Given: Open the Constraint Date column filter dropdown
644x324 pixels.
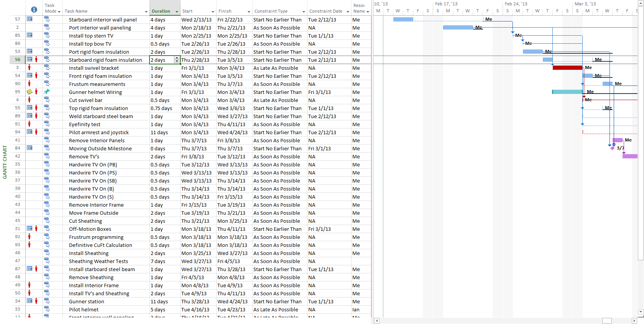Looking at the screenshot, I should [348, 12].
